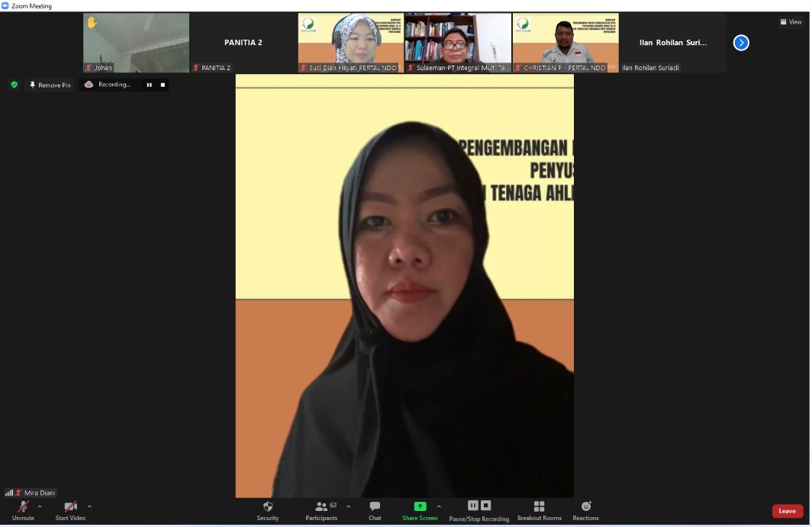Open the View layout menu
812x527 pixels.
click(x=791, y=22)
